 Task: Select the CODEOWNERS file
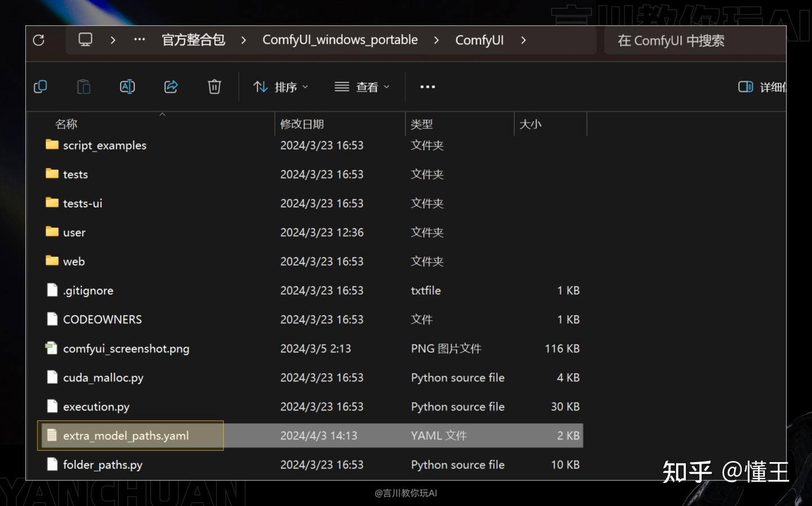pyautogui.click(x=102, y=319)
